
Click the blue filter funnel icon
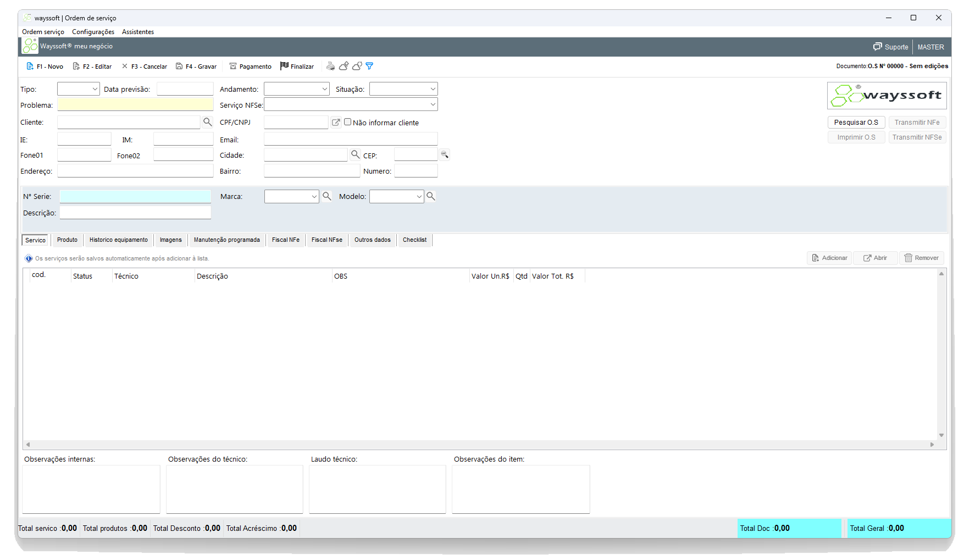click(x=370, y=66)
